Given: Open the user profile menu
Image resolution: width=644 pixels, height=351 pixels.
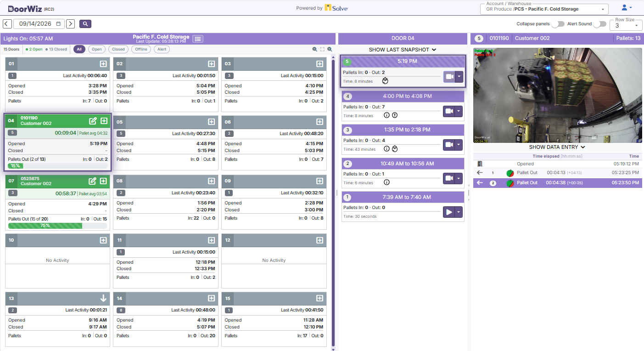Looking at the screenshot, I should pos(627,8).
